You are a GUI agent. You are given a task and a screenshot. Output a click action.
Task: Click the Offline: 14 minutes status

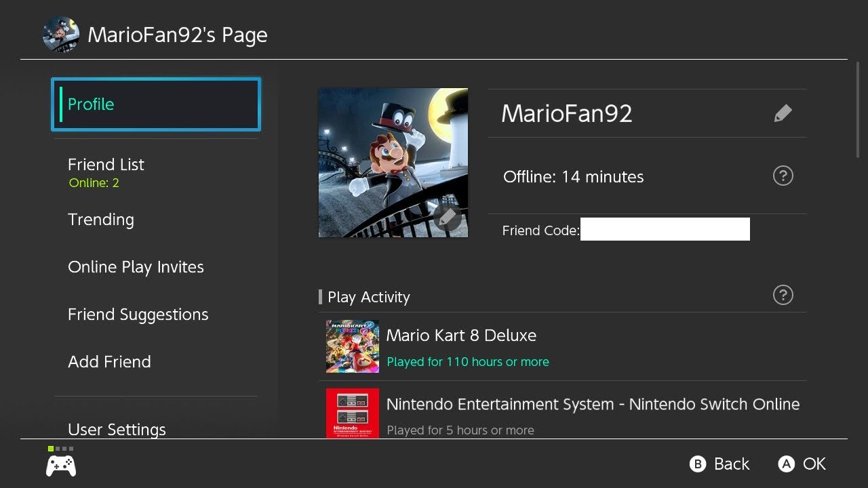point(574,177)
